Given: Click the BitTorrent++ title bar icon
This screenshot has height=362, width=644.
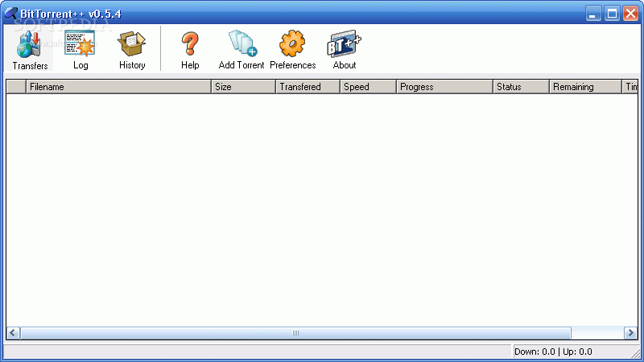Looking at the screenshot, I should pos(11,14).
